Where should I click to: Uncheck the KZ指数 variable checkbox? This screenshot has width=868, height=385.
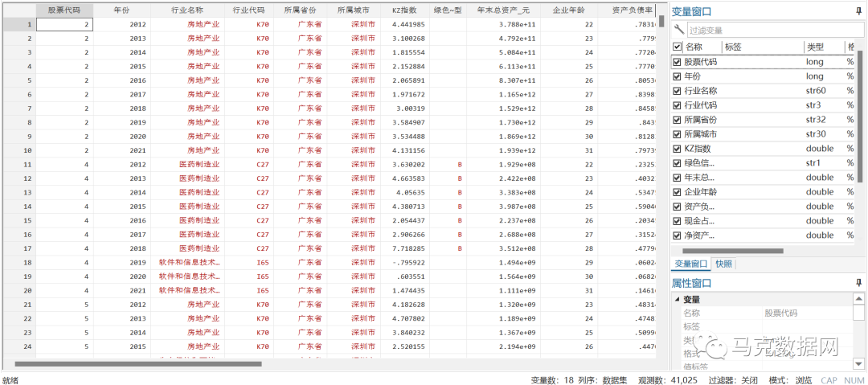(x=677, y=149)
